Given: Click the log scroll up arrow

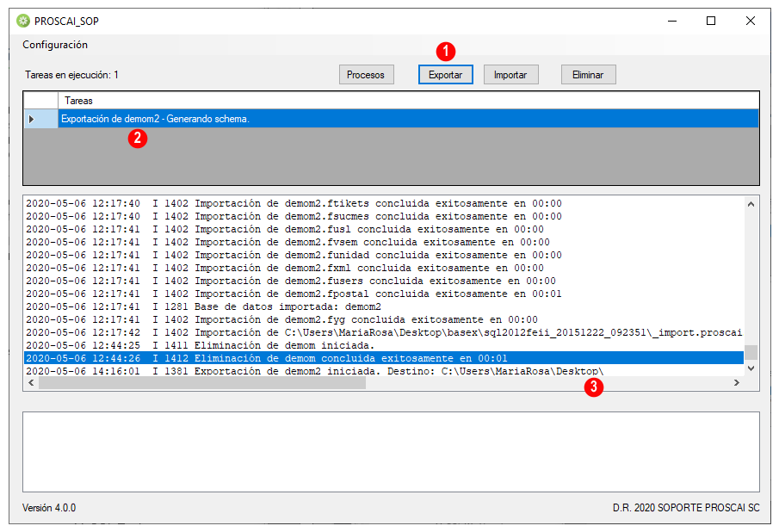Looking at the screenshot, I should tap(751, 204).
